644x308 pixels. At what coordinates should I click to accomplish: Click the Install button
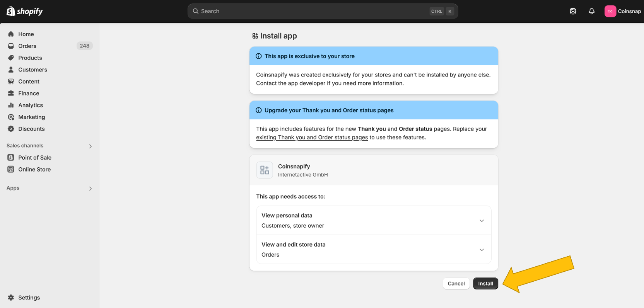click(x=485, y=284)
